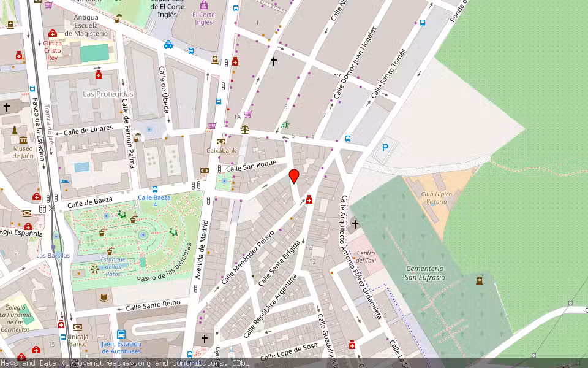Image resolution: width=588 pixels, height=368 pixels.
Task: Click the Calle Menéndez Pelayo label
Action: click(247, 258)
